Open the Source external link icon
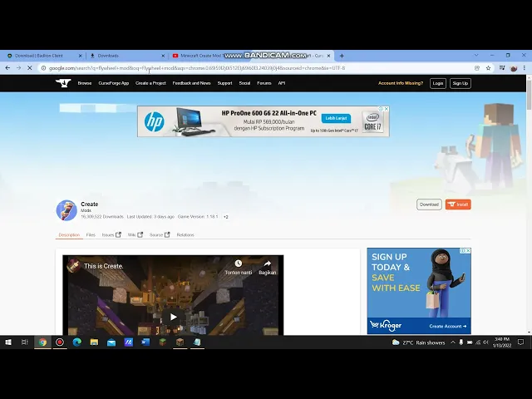This screenshot has height=399, width=532. [x=167, y=234]
